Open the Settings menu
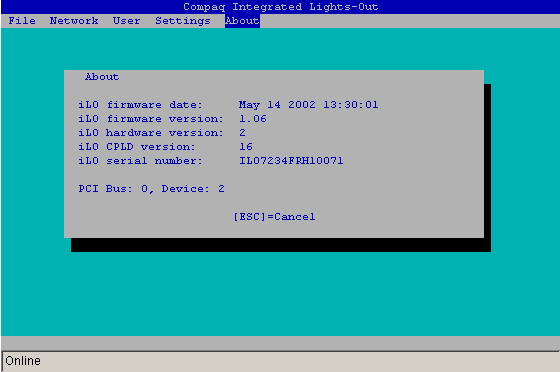Screen dimensions: 560x372 click(x=182, y=21)
